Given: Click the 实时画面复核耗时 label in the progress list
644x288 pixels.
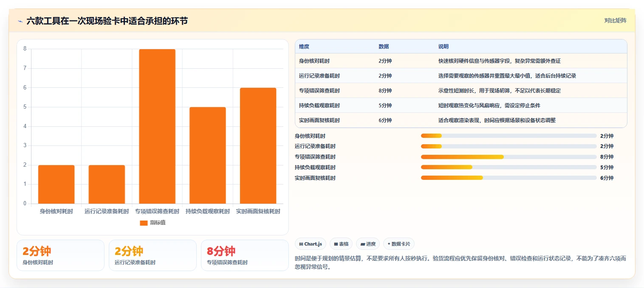Looking at the screenshot, I should tap(315, 178).
